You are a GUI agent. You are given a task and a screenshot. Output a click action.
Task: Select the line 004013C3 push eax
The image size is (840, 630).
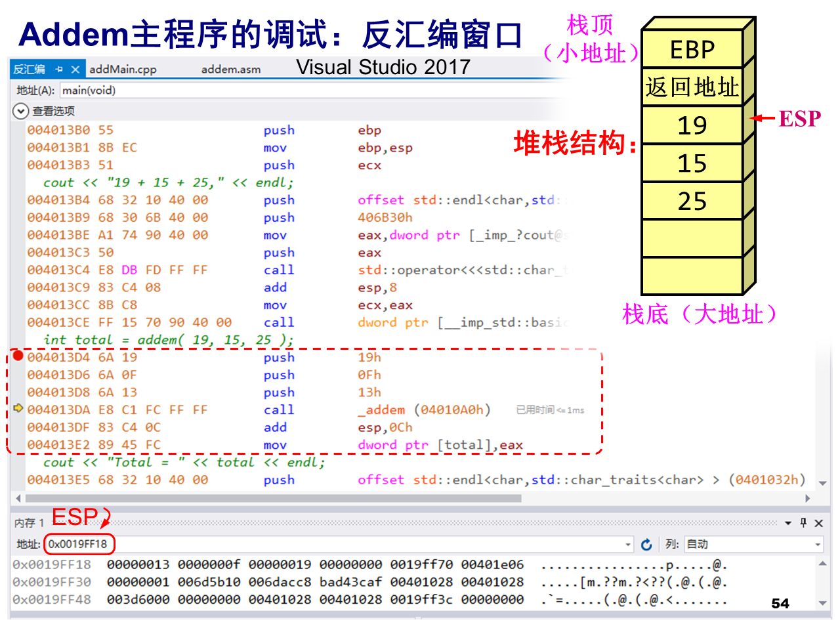[x=204, y=253]
